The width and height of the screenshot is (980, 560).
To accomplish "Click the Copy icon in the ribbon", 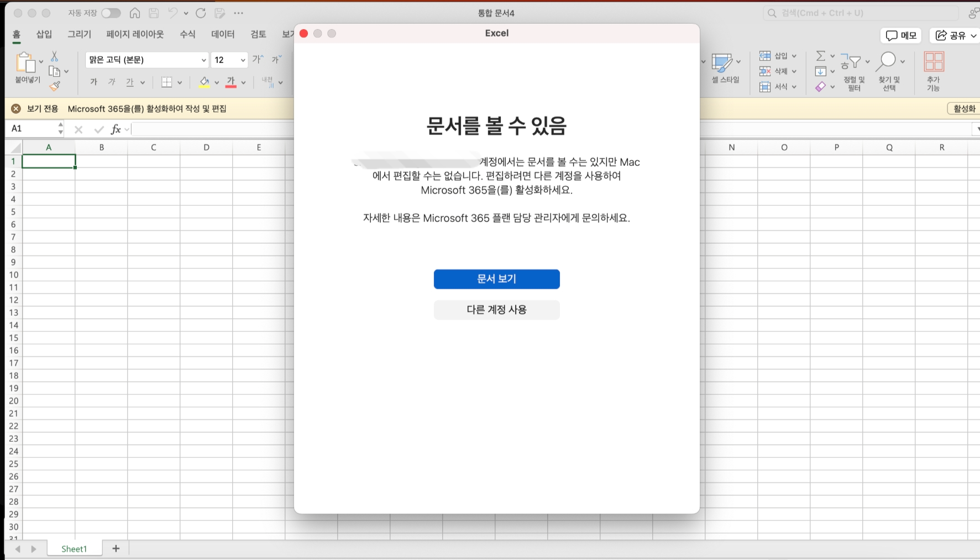I will coord(54,71).
